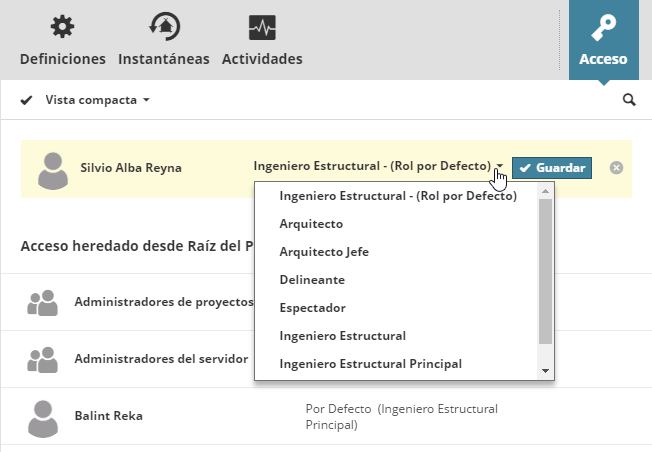The height and width of the screenshot is (452, 652).
Task: Remove Silvio Alba Reyna's access entry
Action: (x=616, y=168)
